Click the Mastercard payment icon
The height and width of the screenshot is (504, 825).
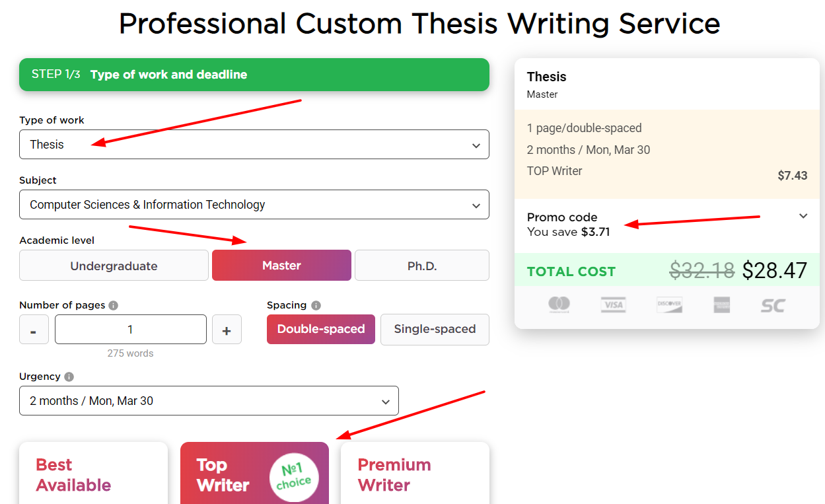(x=559, y=305)
